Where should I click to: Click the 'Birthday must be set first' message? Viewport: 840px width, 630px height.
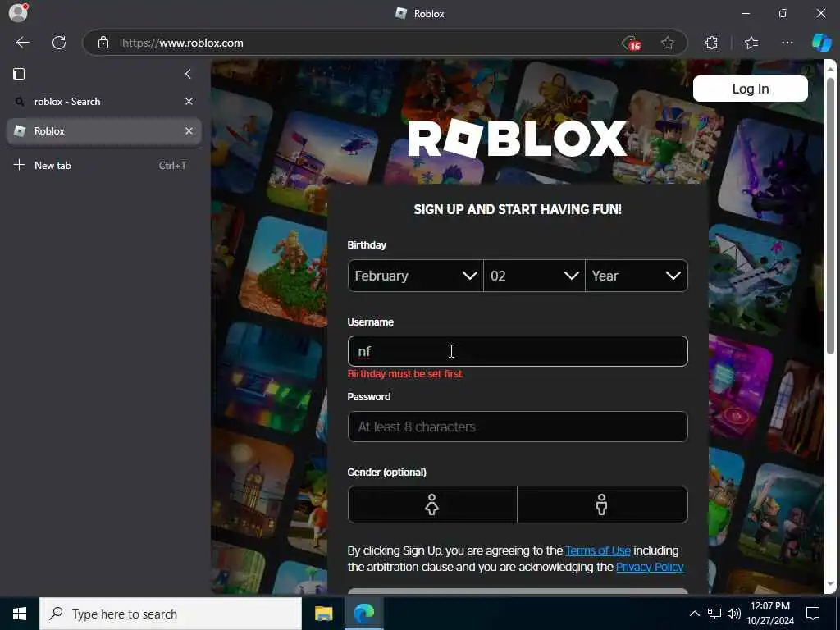click(405, 374)
